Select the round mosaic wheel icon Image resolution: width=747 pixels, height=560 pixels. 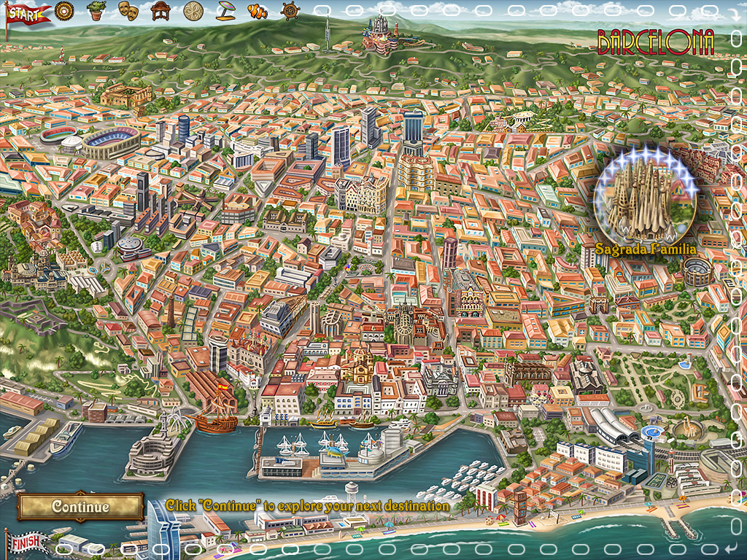coord(65,11)
